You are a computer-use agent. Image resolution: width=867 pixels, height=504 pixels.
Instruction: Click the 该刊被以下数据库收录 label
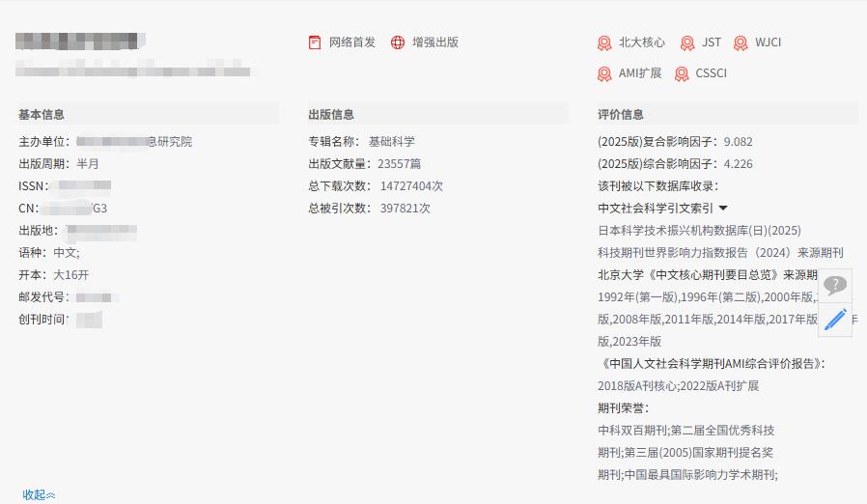pos(658,186)
